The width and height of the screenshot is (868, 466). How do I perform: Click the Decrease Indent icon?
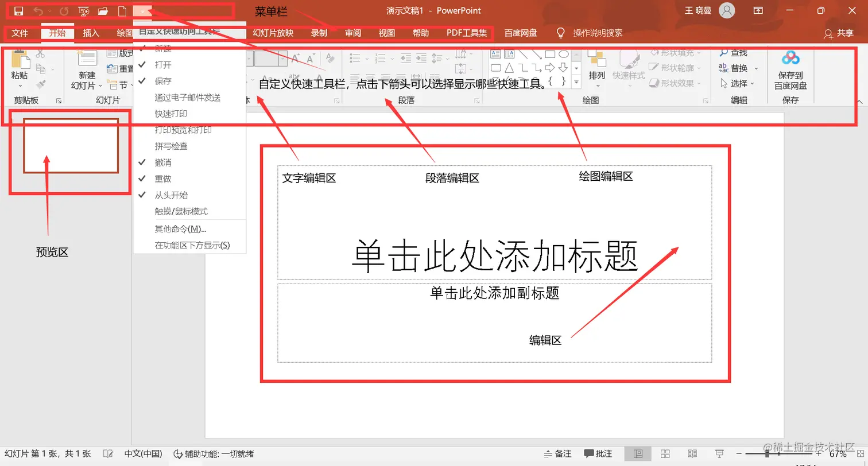coord(406,58)
